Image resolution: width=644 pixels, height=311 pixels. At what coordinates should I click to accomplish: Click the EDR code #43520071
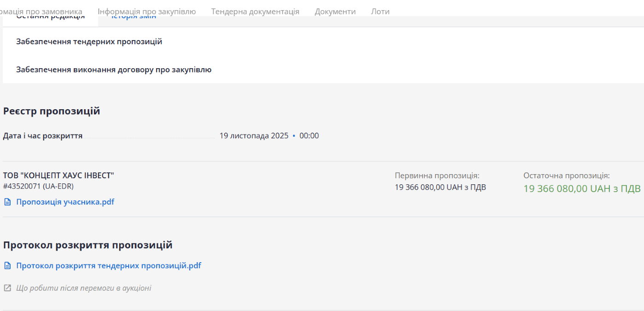click(38, 186)
